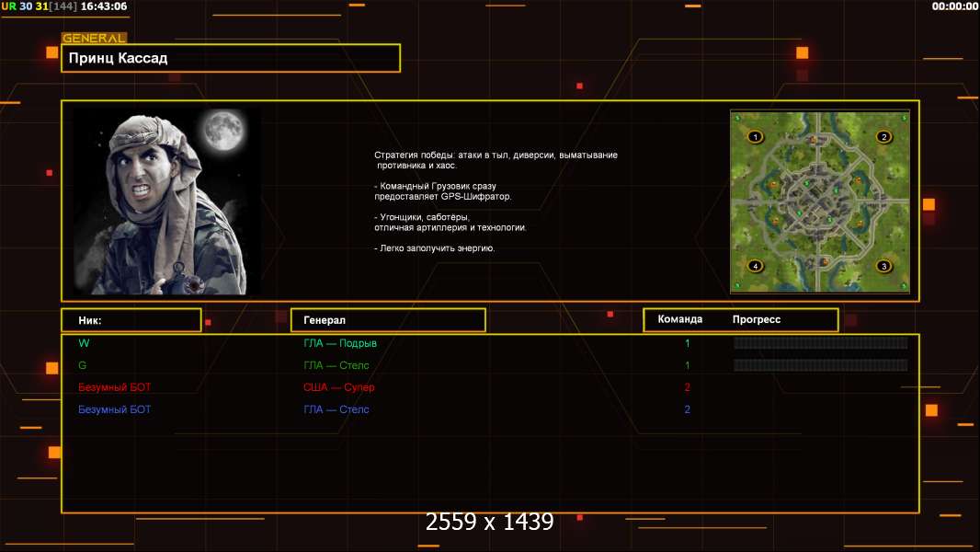The width and height of the screenshot is (980, 552).
Task: Click the map preview thumbnail
Action: point(820,201)
